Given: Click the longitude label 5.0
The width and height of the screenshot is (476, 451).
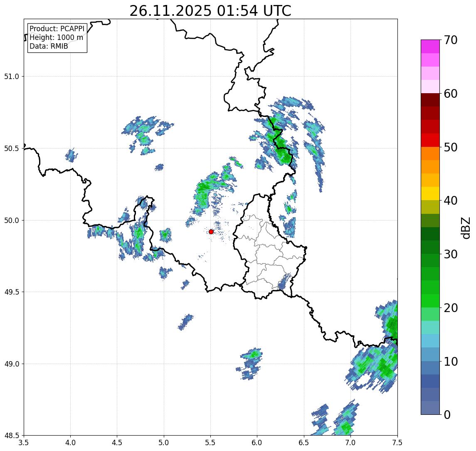Looking at the screenshot, I should [x=164, y=442].
